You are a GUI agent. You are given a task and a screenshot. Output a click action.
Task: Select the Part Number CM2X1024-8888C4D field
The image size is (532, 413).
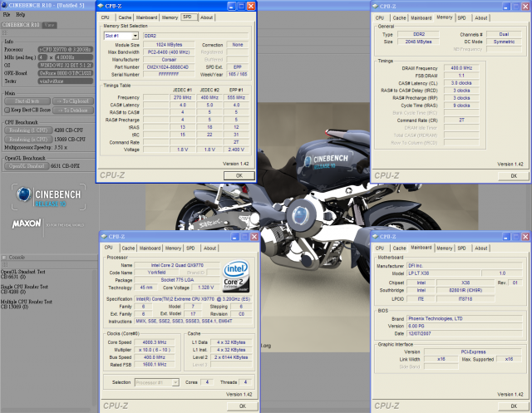[x=169, y=67]
